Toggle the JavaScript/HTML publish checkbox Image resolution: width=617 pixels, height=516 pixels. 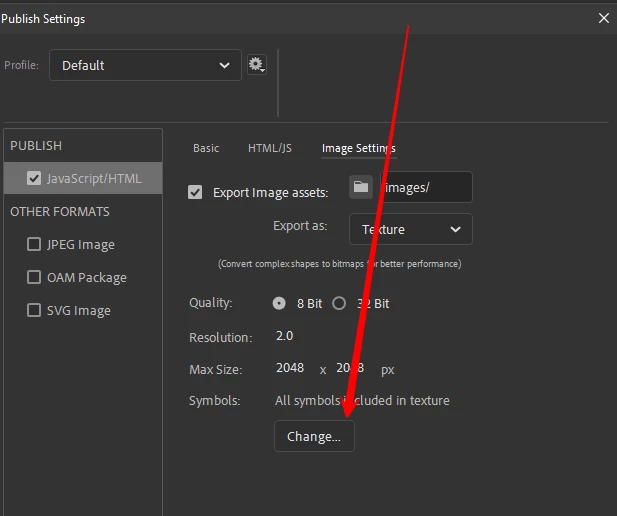click(34, 178)
